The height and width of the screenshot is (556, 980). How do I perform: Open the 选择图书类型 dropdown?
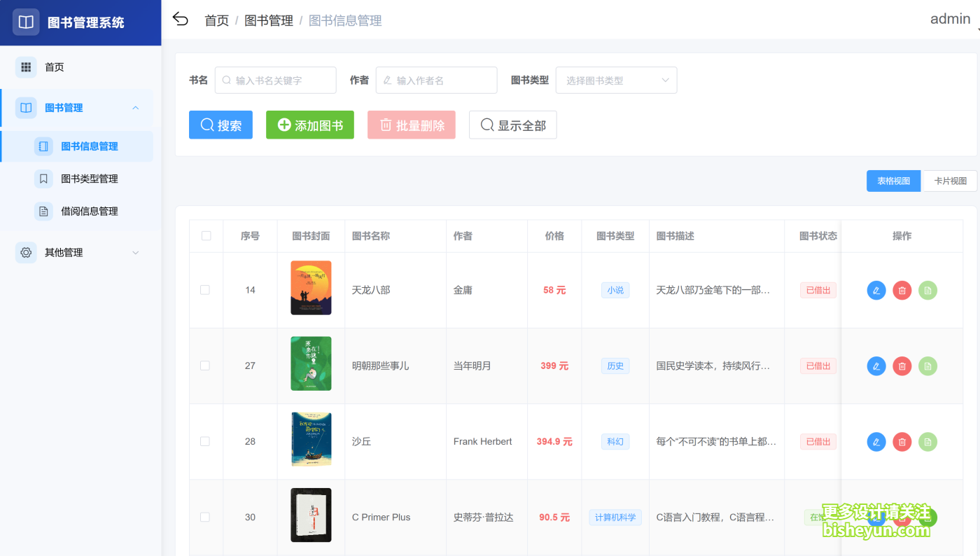click(x=616, y=80)
